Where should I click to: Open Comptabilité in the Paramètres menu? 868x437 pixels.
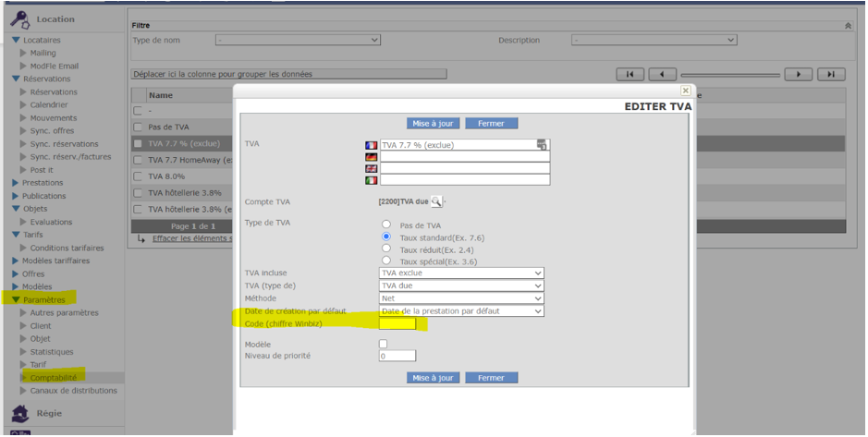coord(54,378)
